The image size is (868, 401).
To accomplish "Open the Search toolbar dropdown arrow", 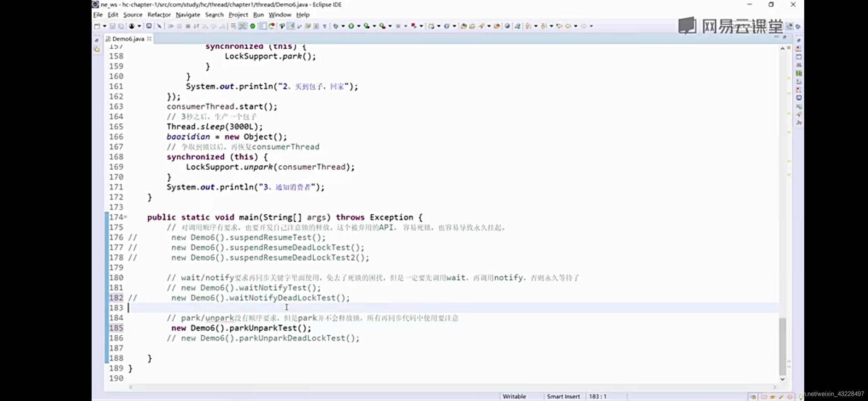I will point(489,26).
